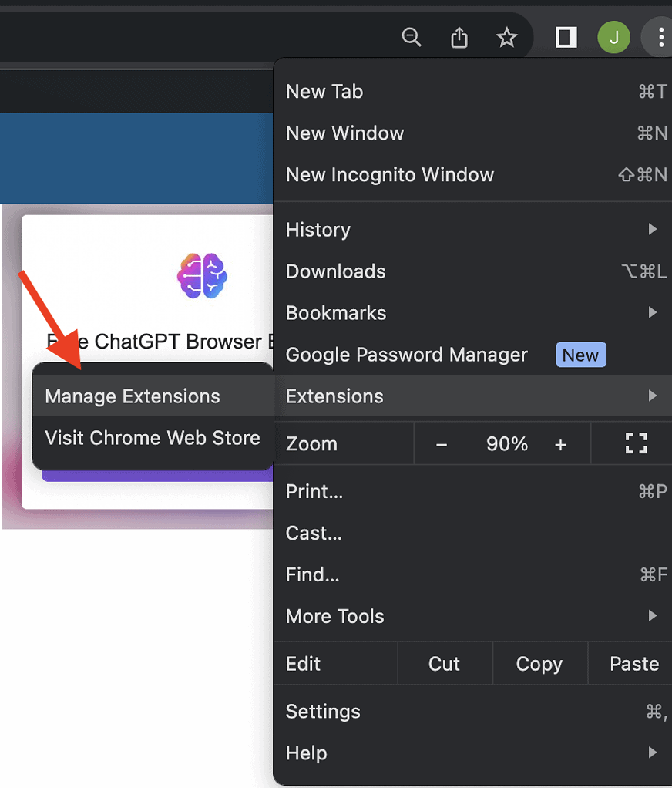Open the green J profile avatar
The width and height of the screenshot is (672, 788).
(x=613, y=37)
